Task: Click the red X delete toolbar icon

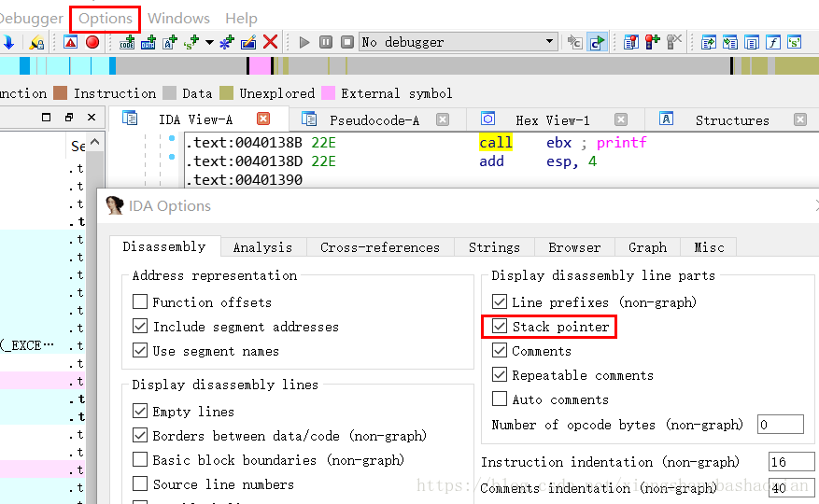Action: (x=270, y=42)
